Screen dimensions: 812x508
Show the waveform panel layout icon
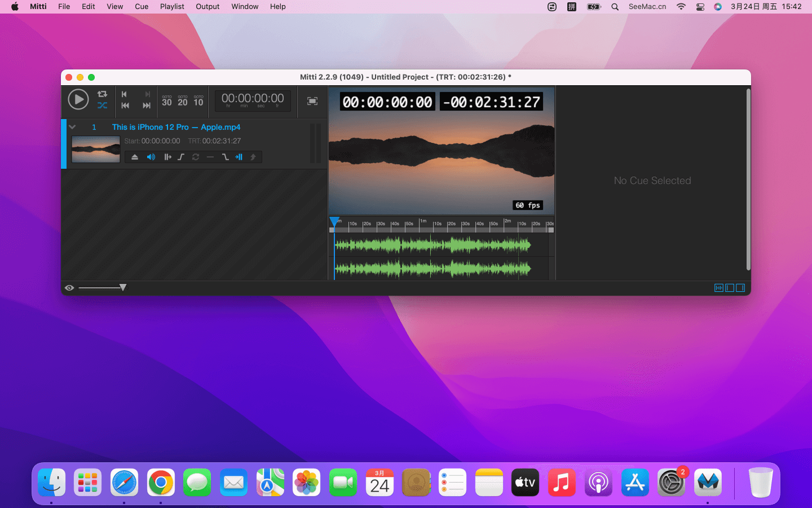click(719, 288)
